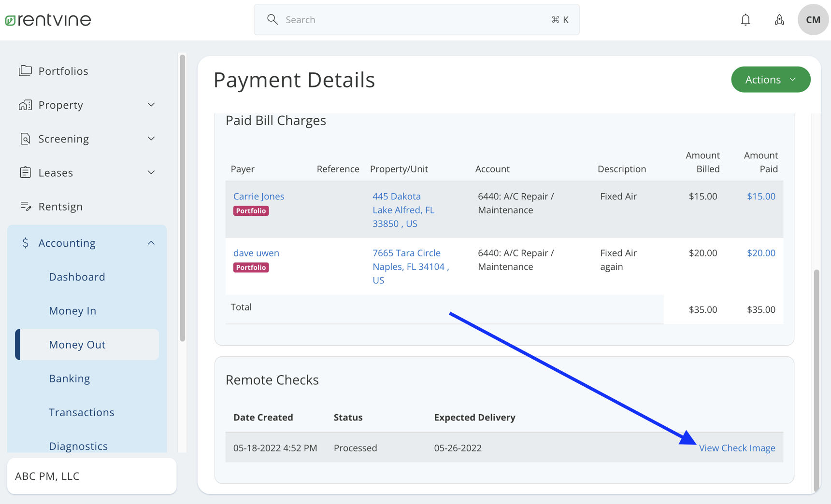
Task: Click the Rentvine logo
Action: tap(47, 19)
